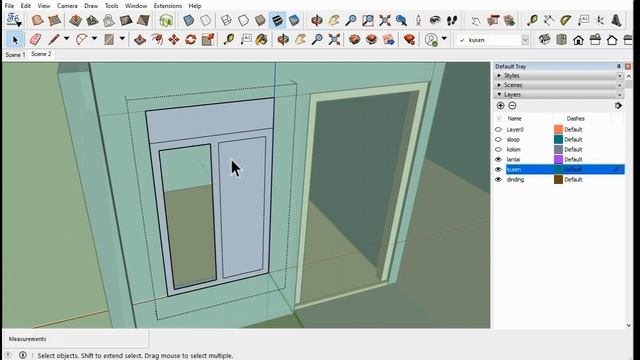
Task: Select Monochrome face style
Action: (294, 20)
